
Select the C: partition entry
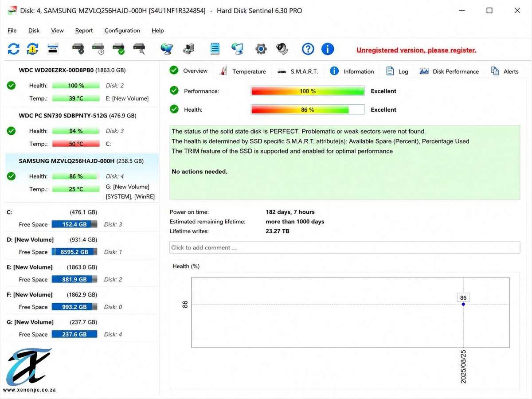click(82, 218)
